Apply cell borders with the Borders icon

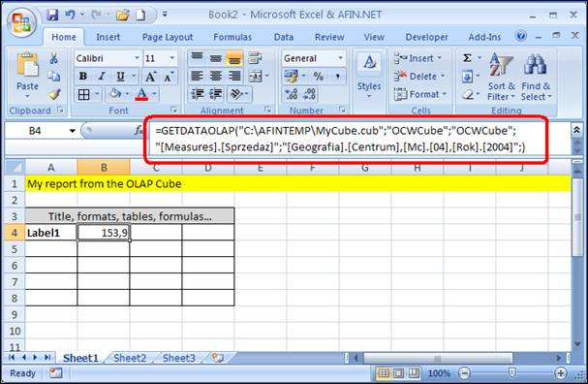click(84, 94)
